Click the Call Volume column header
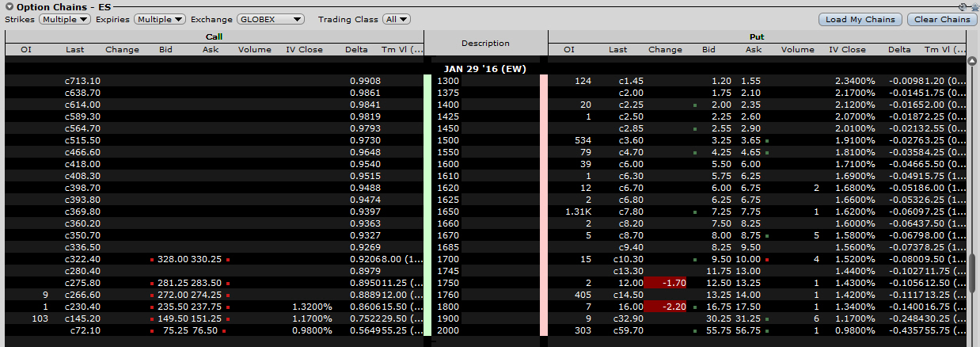Viewport: 980px width, 347px height. pos(255,49)
